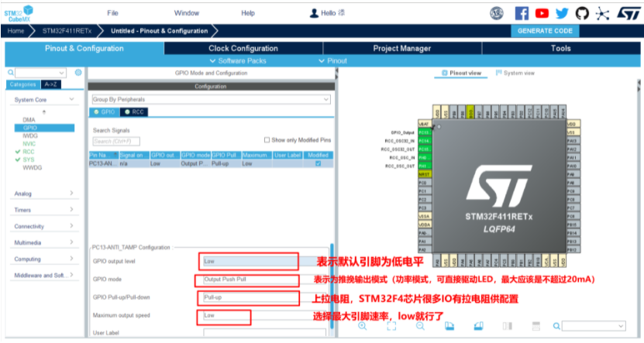644x343 pixels.
Task: Open the GPIO output level dropdown
Action: tap(265, 262)
